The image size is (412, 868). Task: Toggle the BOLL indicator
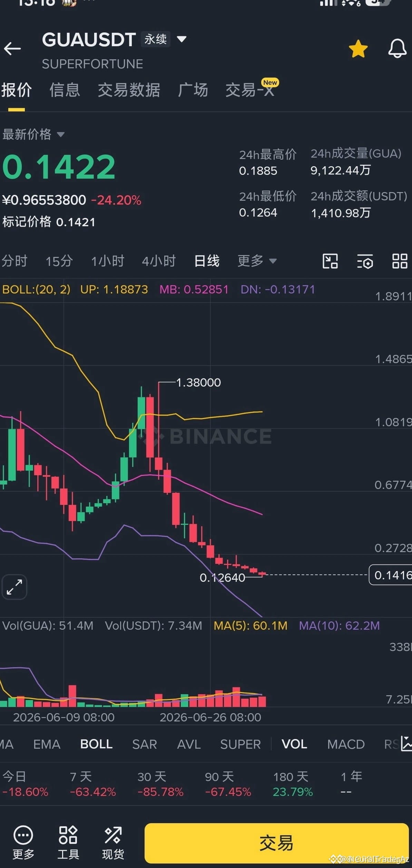96,745
